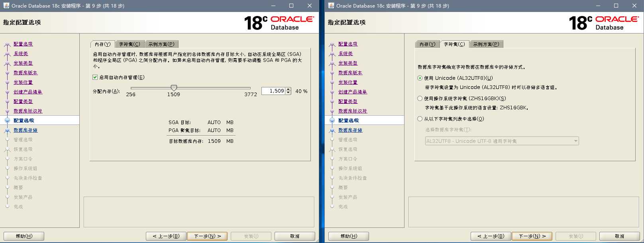Open 创建产品清单 step link in left window

28,92
